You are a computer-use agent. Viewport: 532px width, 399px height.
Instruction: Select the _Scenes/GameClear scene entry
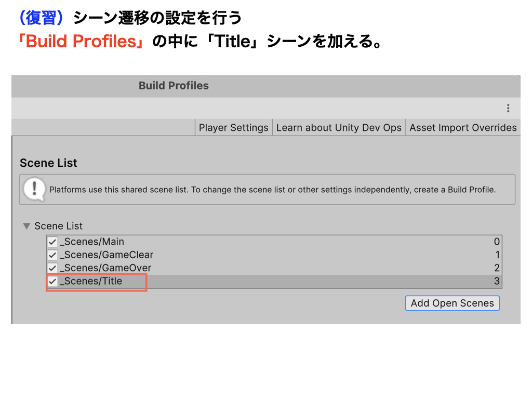pyautogui.click(x=107, y=255)
